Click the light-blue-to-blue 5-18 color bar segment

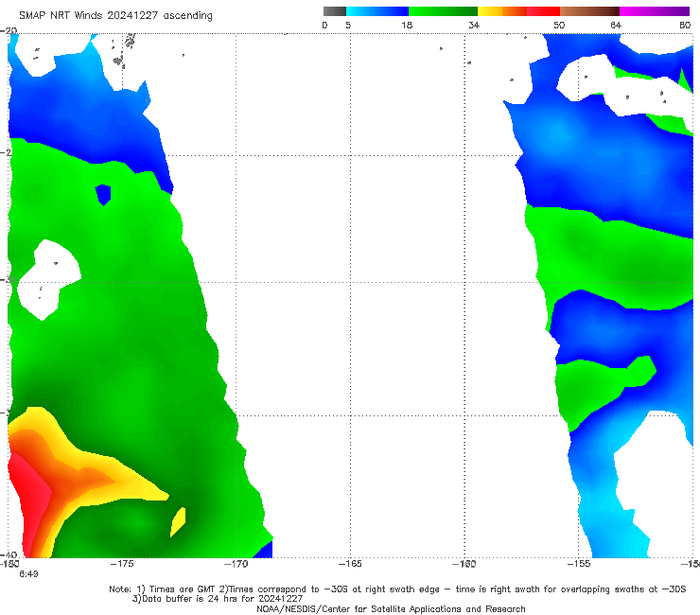click(377, 11)
